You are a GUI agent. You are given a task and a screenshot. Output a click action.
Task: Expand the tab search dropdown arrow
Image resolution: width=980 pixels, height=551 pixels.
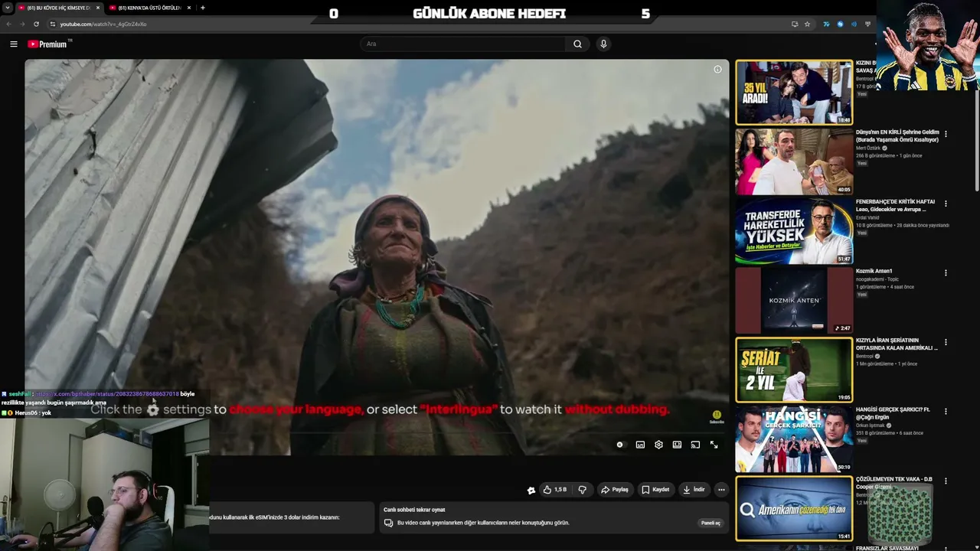(x=6, y=8)
